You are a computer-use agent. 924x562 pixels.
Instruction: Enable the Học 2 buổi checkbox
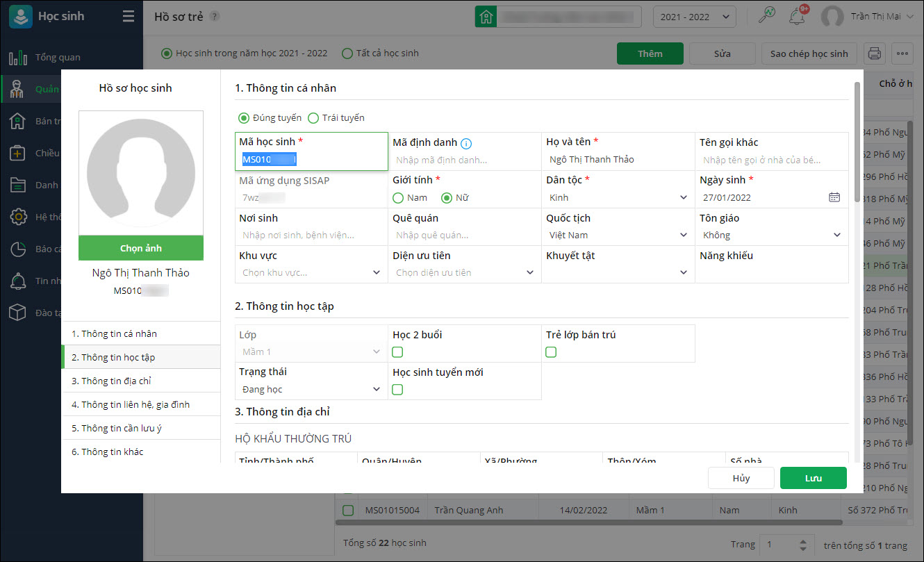(397, 352)
